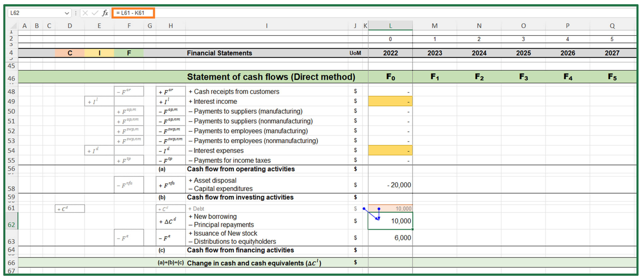Click the green F legend cell
The width and height of the screenshot is (644, 280).
(x=129, y=53)
